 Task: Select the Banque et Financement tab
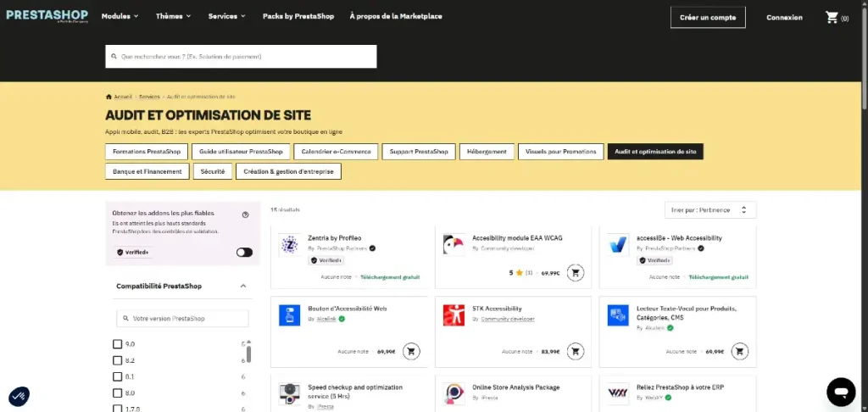(147, 171)
